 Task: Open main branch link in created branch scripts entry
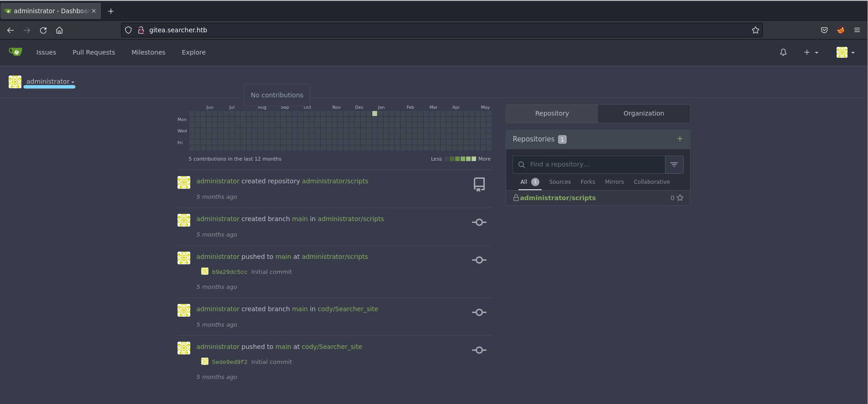[300, 219]
